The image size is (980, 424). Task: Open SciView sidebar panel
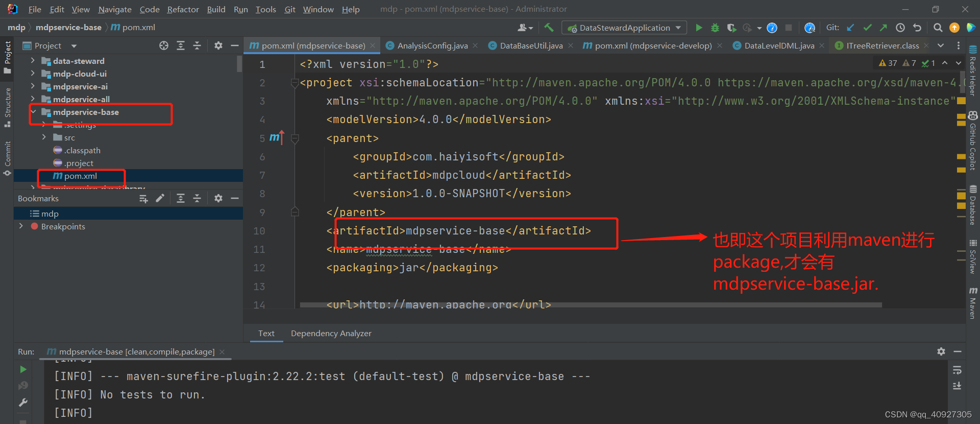click(973, 257)
